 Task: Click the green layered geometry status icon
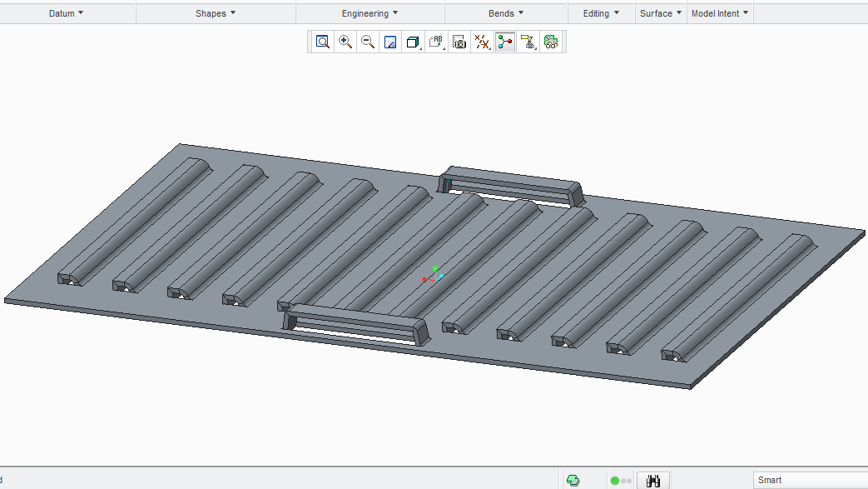(573, 481)
